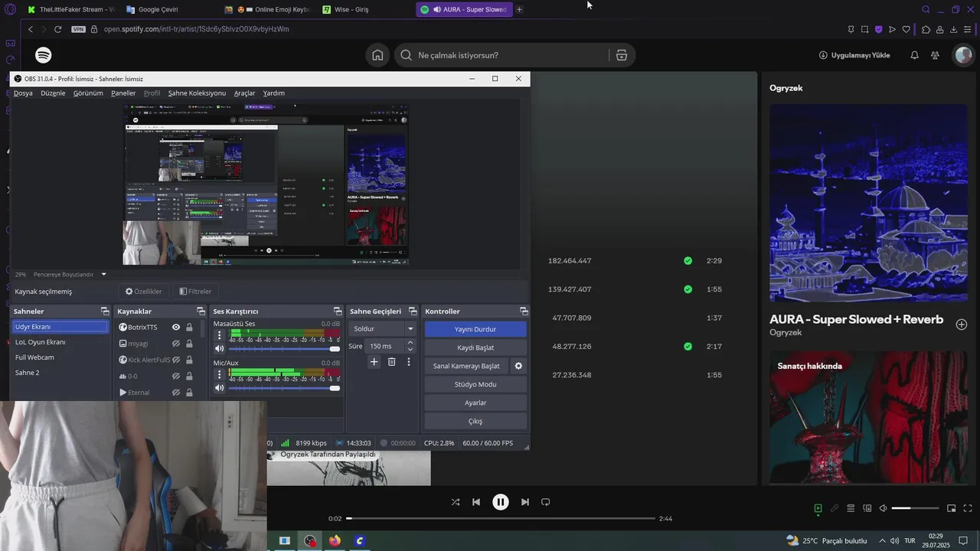The height and width of the screenshot is (551, 980).
Task: Increase transition duration stepper
Action: point(410,343)
